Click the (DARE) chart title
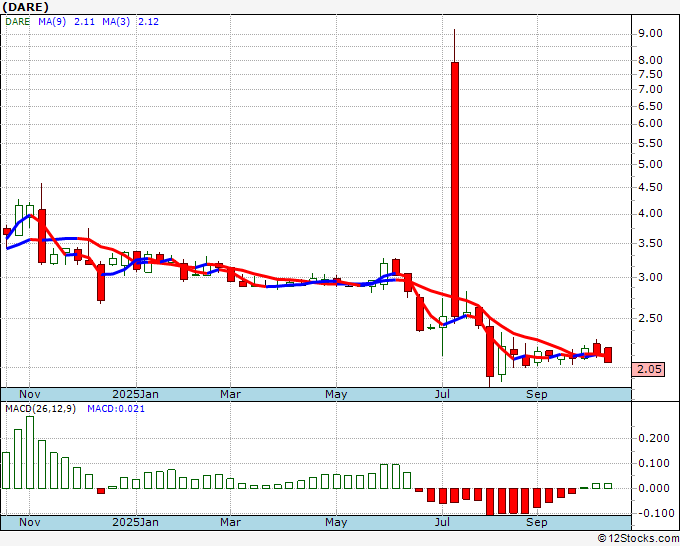 [25, 7]
